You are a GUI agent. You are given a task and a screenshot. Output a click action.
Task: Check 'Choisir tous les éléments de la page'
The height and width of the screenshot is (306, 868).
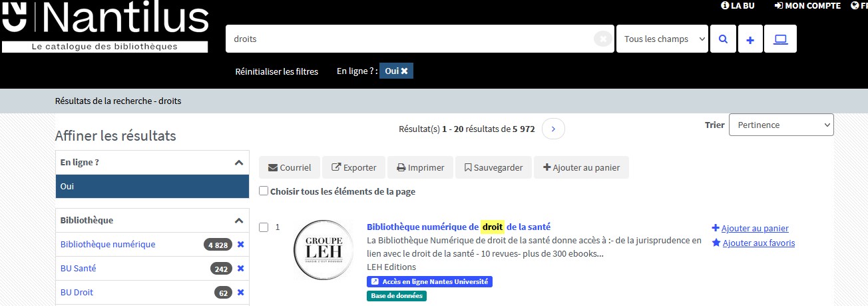pos(264,191)
